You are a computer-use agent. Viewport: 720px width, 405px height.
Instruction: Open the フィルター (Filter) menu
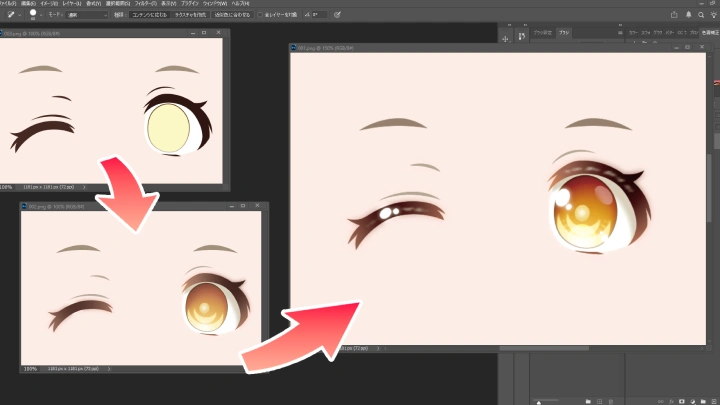pos(146,3)
